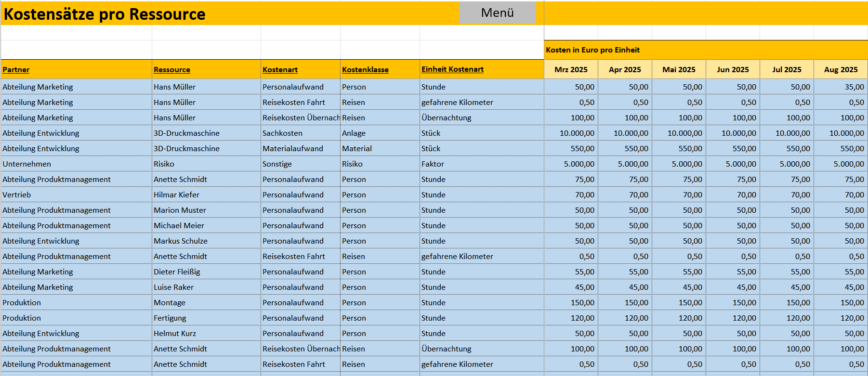
Task: Select the Kostenklasse column header
Action: (x=380, y=69)
